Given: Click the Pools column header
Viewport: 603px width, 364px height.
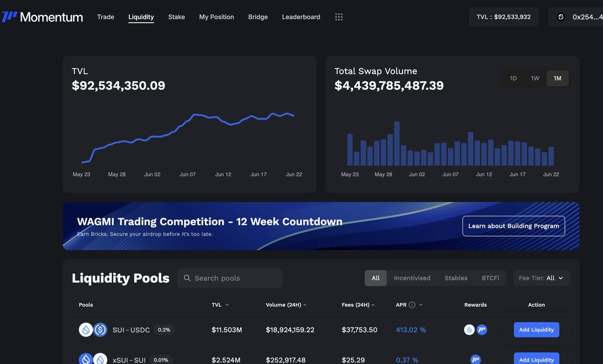Looking at the screenshot, I should [x=86, y=305].
